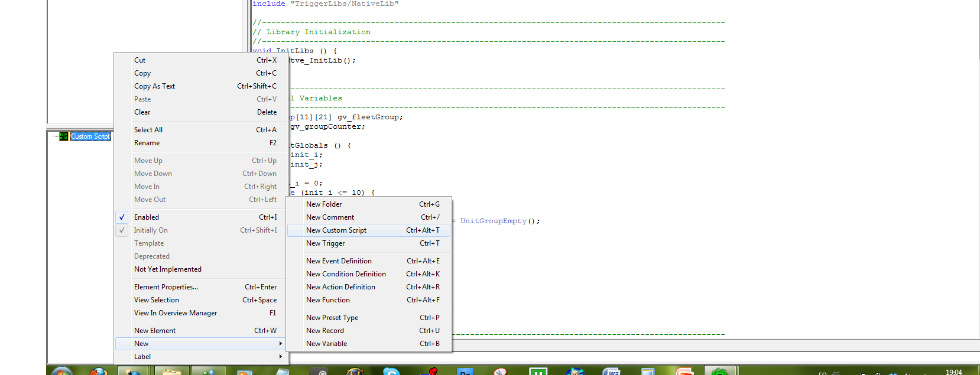Click UnitGroupEmpty() in the script
Screen dimensions: 980x375
(500, 221)
